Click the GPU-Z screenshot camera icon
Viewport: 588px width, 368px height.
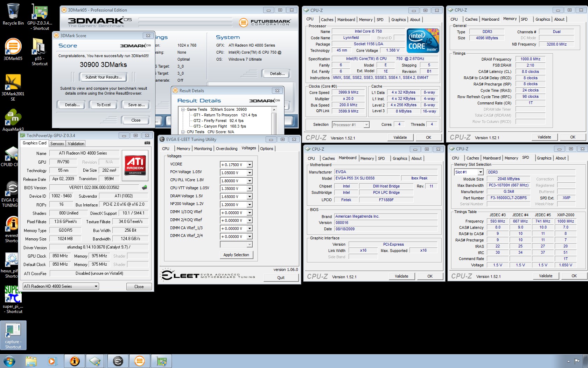pyautogui.click(x=147, y=143)
